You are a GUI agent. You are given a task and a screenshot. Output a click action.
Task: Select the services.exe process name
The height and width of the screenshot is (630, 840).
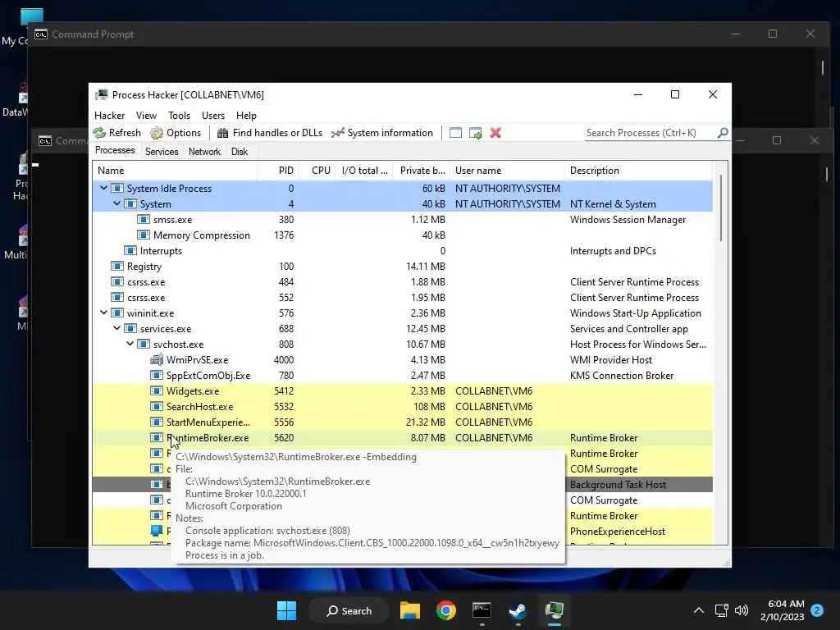(x=166, y=328)
